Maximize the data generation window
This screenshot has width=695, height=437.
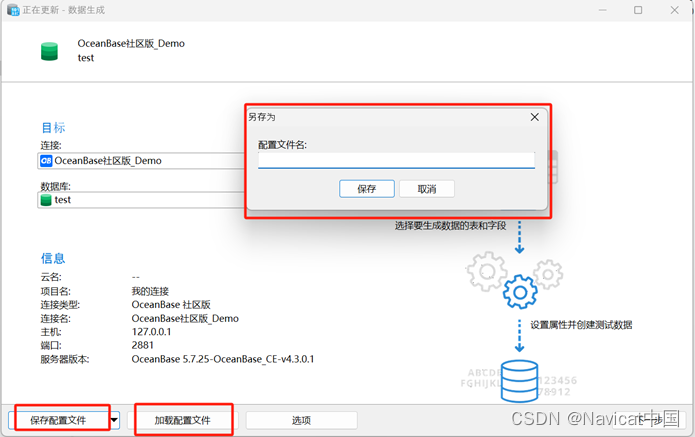click(x=638, y=10)
